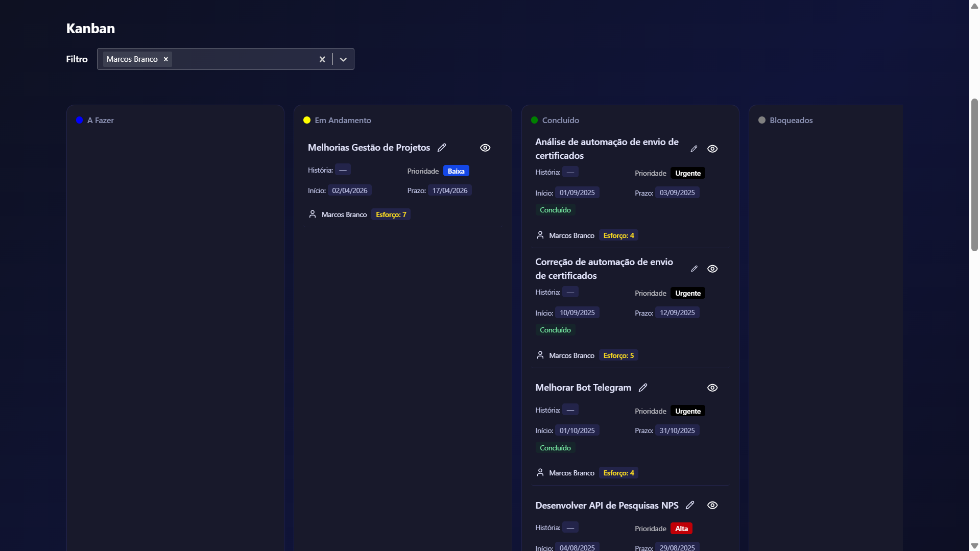The image size is (980, 551).
Task: Click the Esforço: 7 badge
Action: coord(391,214)
